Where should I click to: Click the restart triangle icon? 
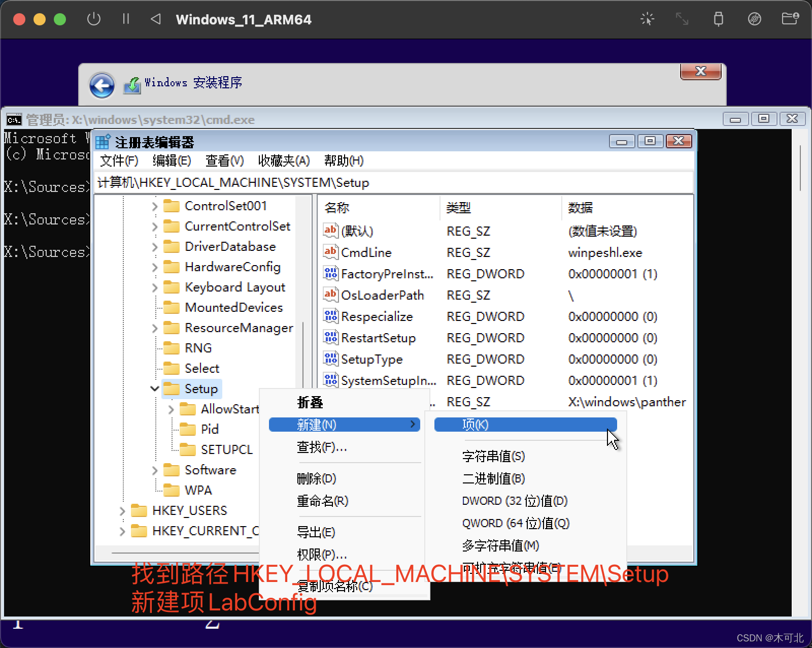156,19
